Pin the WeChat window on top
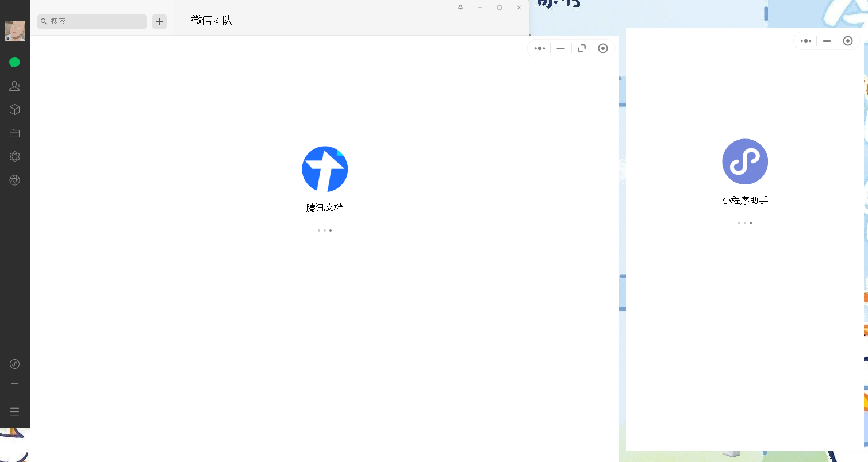868x462 pixels. point(460,7)
